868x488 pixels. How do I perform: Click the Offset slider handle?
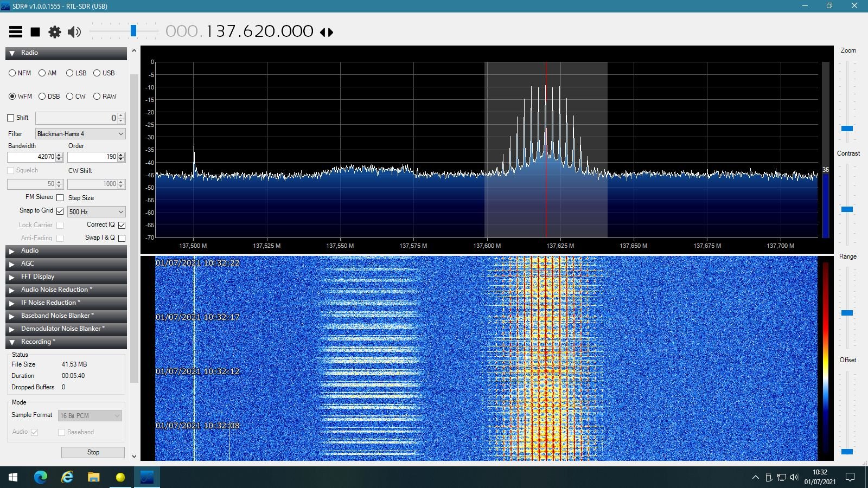pos(847,452)
